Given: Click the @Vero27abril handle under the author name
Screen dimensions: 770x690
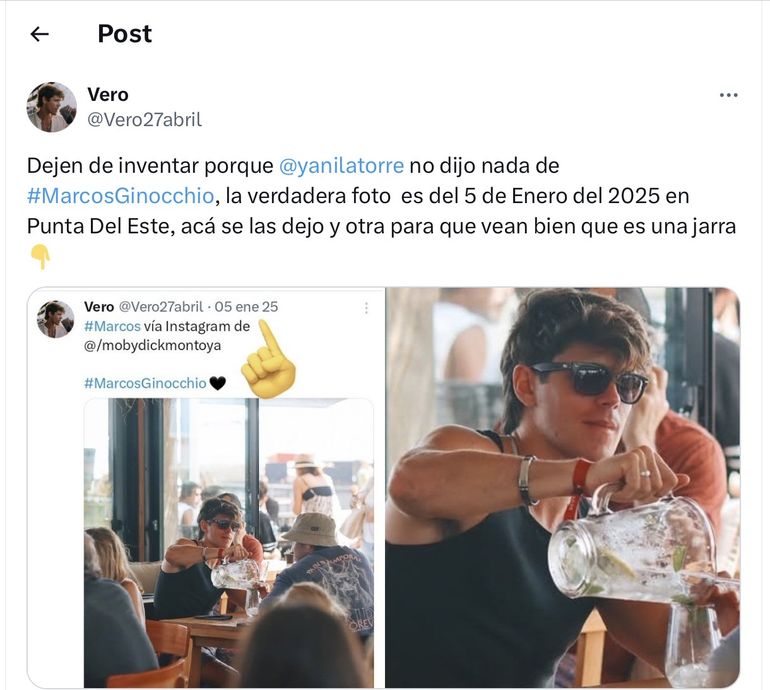Looking at the screenshot, I should pyautogui.click(x=144, y=120).
